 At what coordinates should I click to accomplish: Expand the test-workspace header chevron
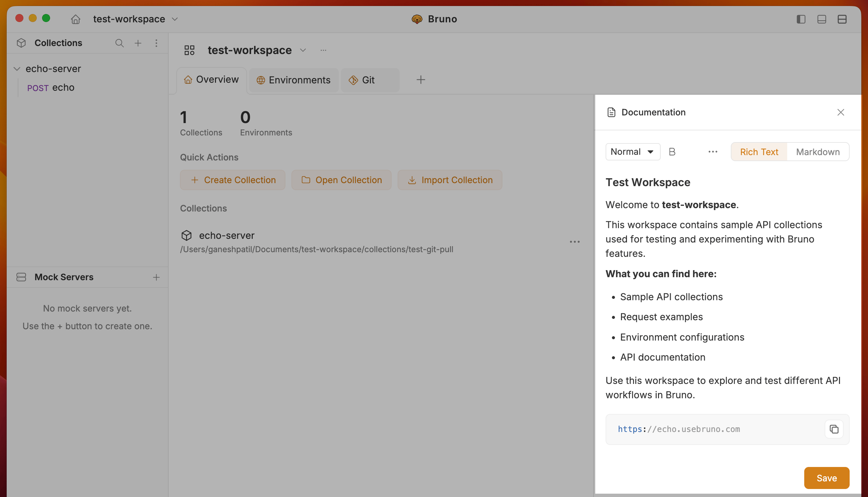click(303, 50)
